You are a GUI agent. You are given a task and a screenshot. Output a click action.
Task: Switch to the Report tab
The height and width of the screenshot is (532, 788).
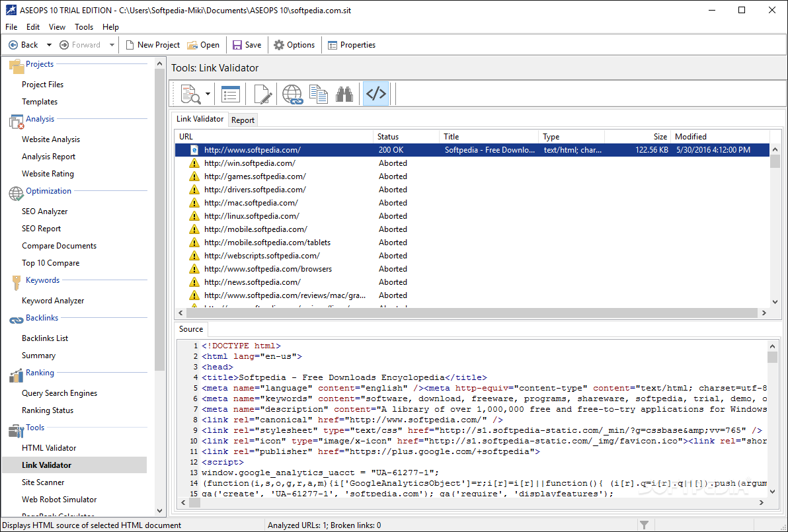tap(243, 120)
